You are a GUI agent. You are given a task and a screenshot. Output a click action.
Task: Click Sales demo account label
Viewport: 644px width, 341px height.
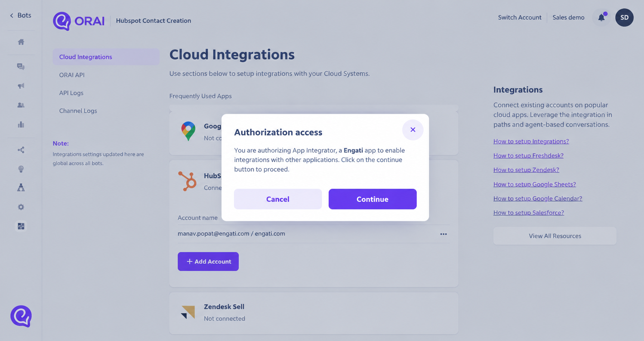[x=568, y=18]
